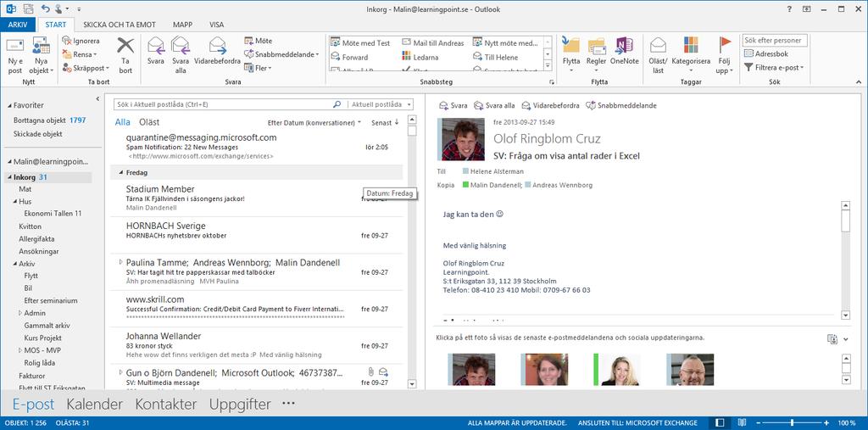Collapse the ribbon with the arrow

[x=859, y=82]
